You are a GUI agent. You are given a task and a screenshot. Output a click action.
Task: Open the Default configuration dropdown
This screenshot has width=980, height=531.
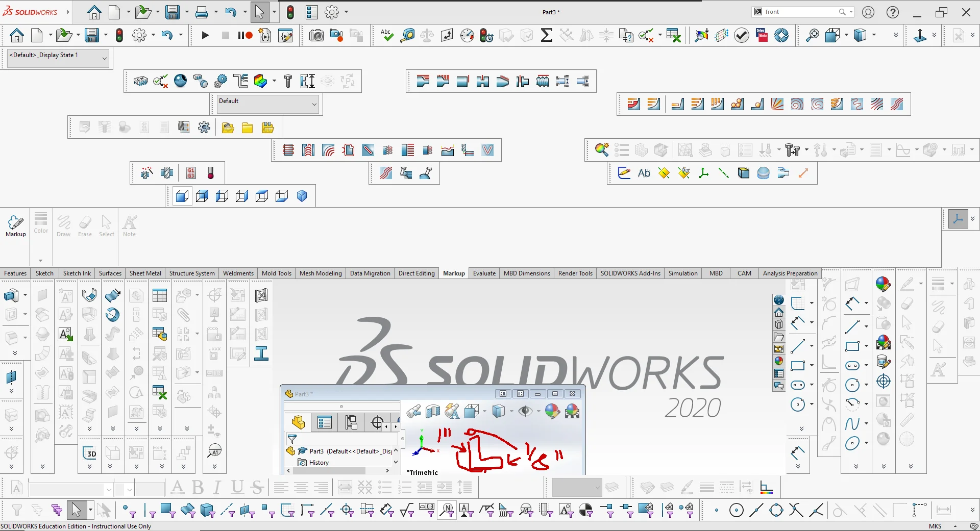coord(267,104)
